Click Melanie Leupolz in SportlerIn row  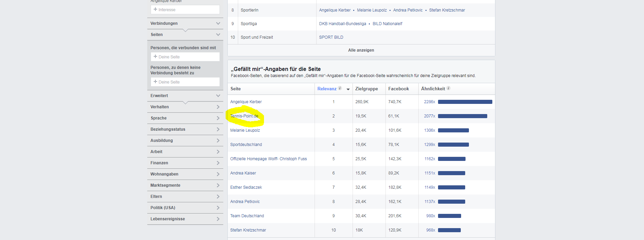(x=372, y=10)
